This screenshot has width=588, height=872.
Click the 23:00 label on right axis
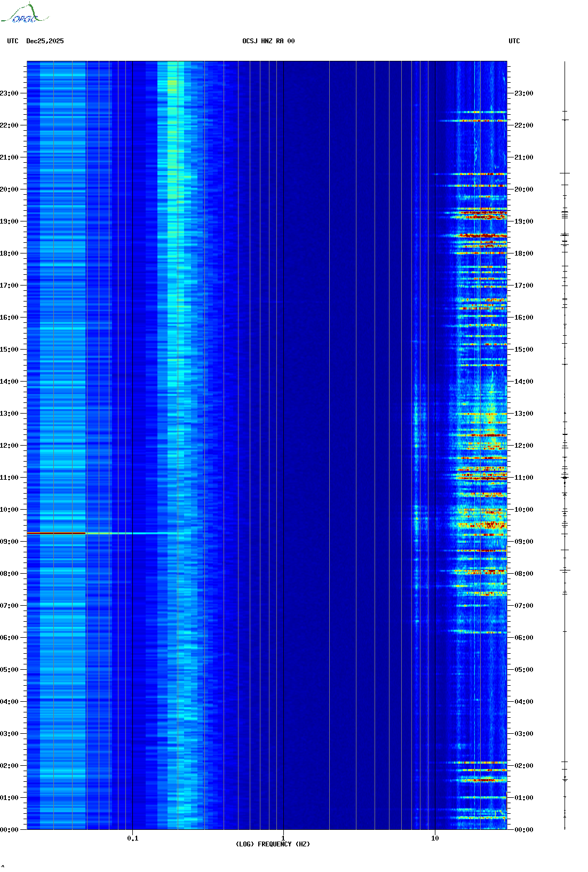[x=524, y=93]
